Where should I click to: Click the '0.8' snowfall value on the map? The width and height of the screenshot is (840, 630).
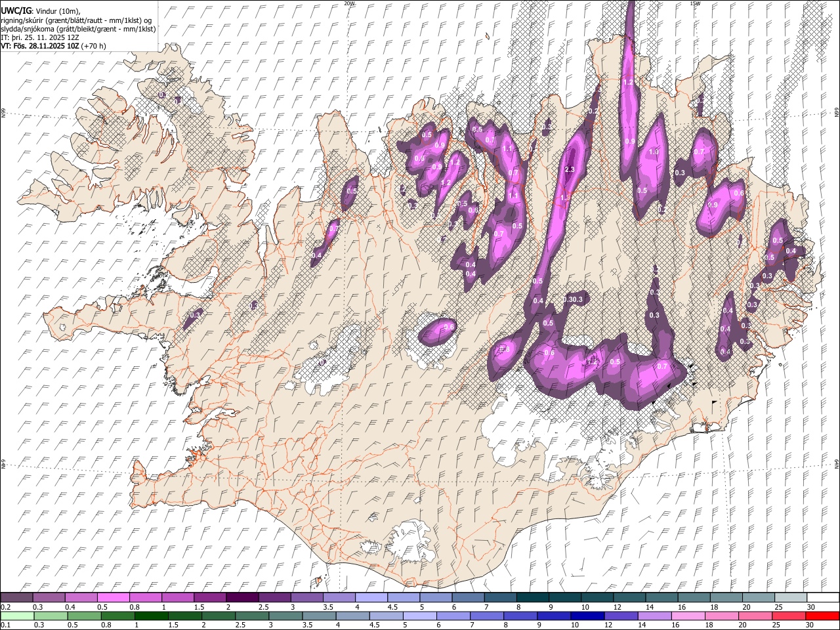point(505,350)
